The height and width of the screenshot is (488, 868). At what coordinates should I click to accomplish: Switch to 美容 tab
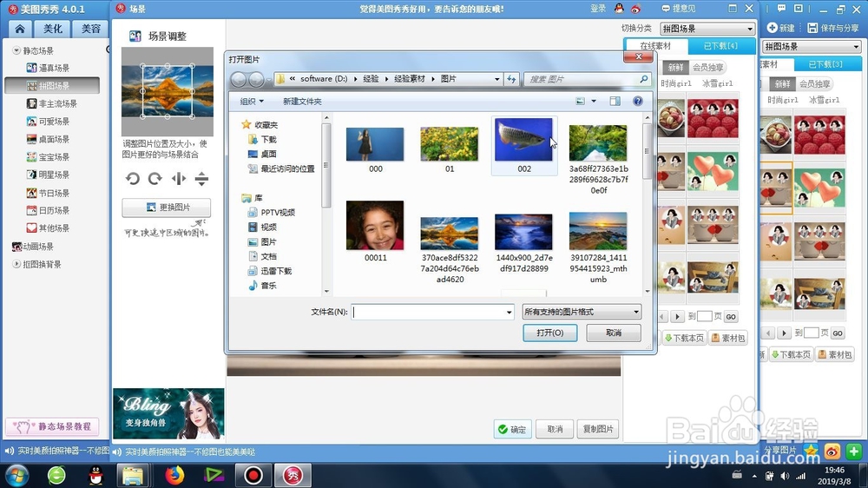pos(91,29)
